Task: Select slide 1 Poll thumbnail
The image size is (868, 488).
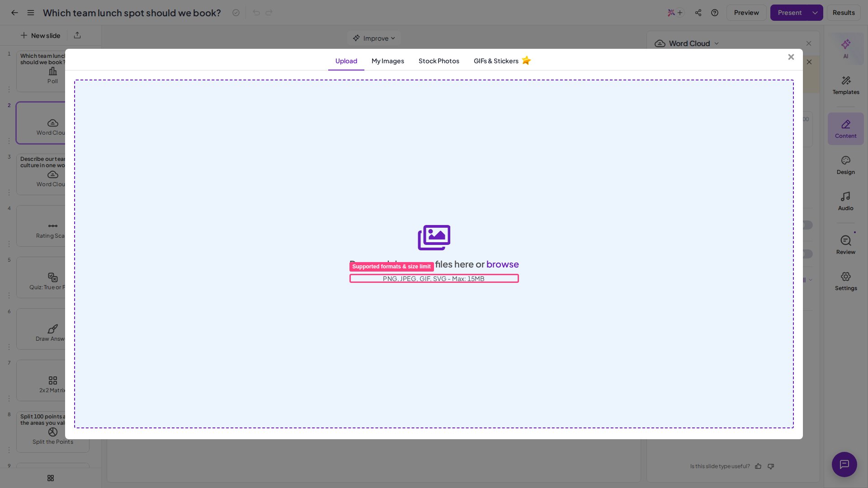Action: pos(41,71)
